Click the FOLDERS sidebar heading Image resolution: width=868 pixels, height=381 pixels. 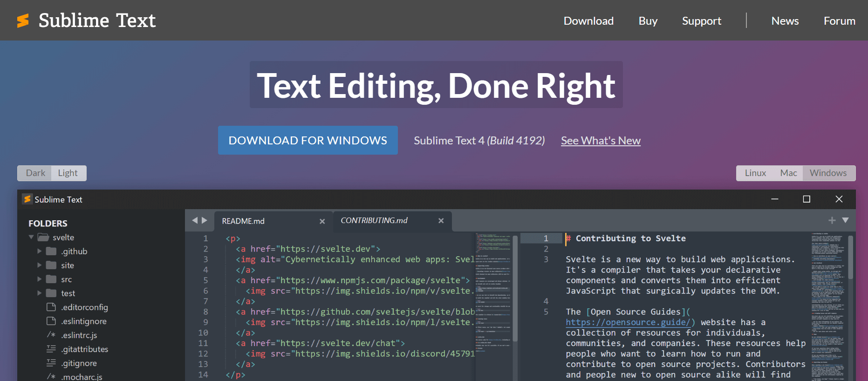tap(48, 224)
